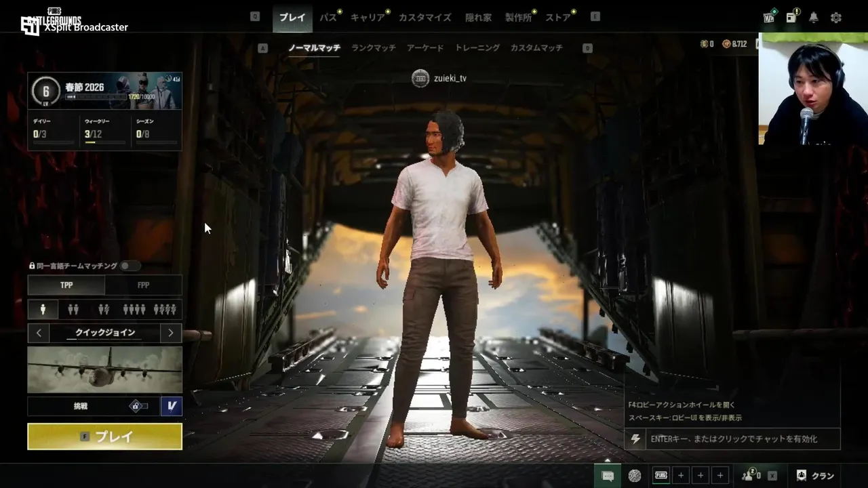Click the level 6 badge on pass card
Viewport: 868px width, 488px height.
[46, 91]
